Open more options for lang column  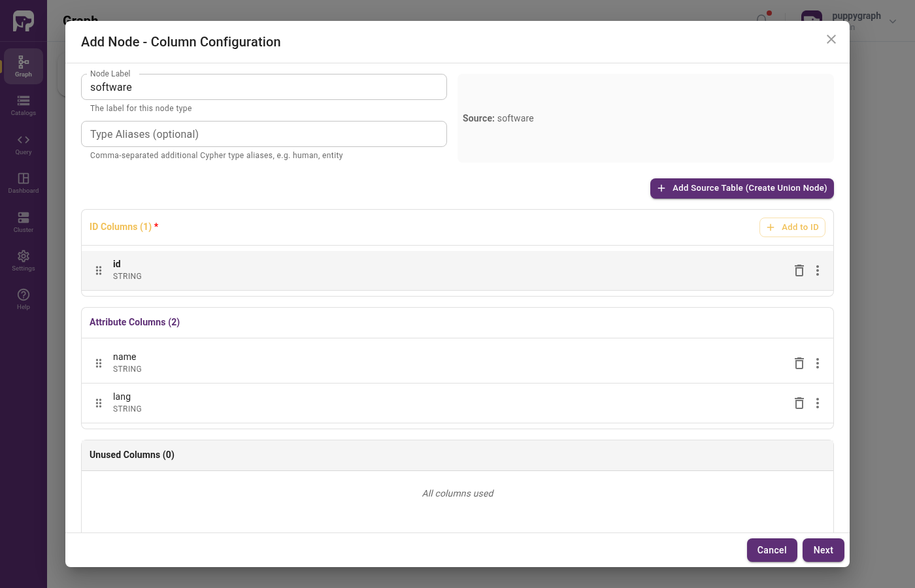818,403
